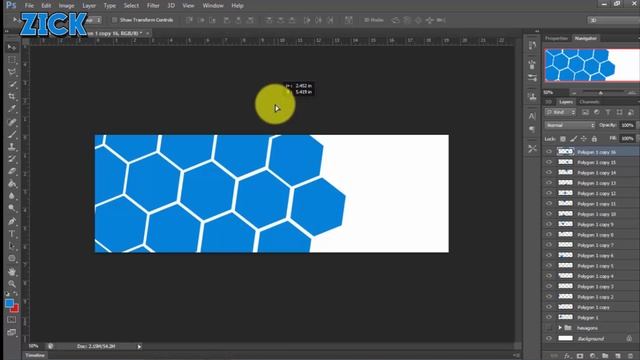Hide the Polygon 1 copy 15 layer
640x360 pixels.
pos(549,162)
